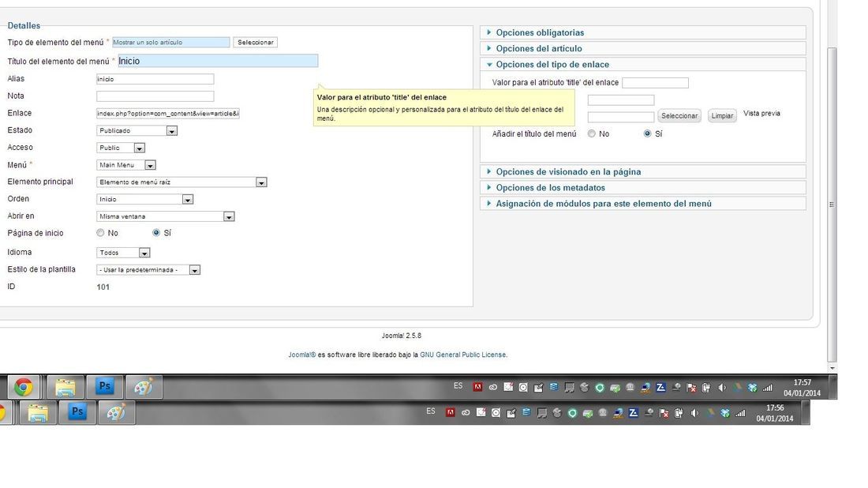
Task: Click volume speaker icon in lower taskbar
Action: coord(694,413)
